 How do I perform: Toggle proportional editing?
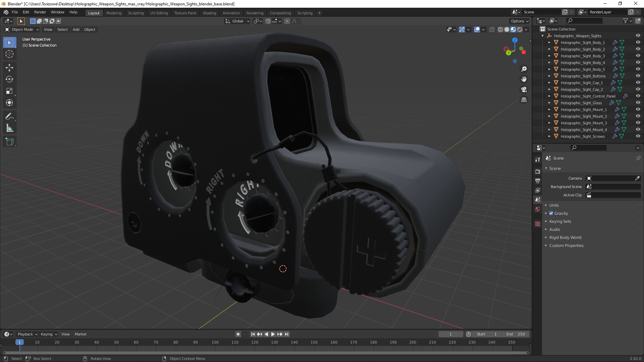[287, 21]
